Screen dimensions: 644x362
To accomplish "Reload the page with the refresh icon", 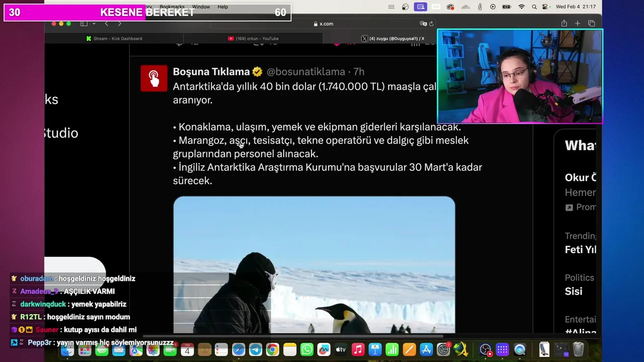I will pyautogui.click(x=431, y=24).
